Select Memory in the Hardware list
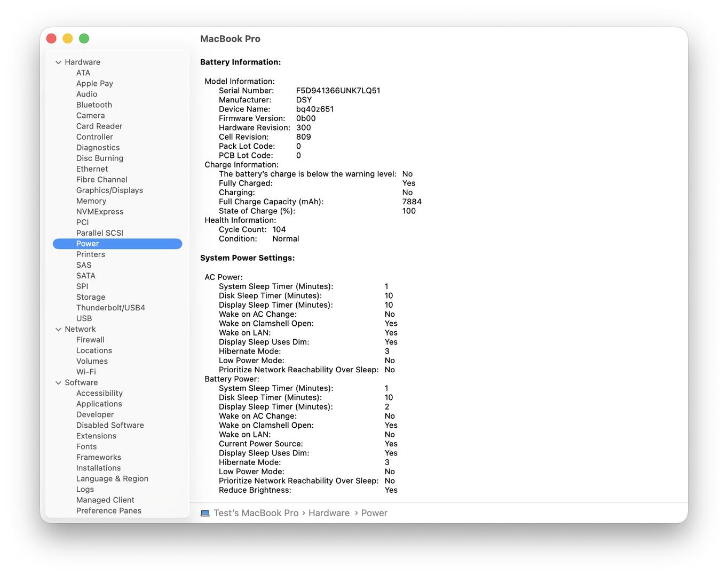This screenshot has height=576, width=728. 91,201
